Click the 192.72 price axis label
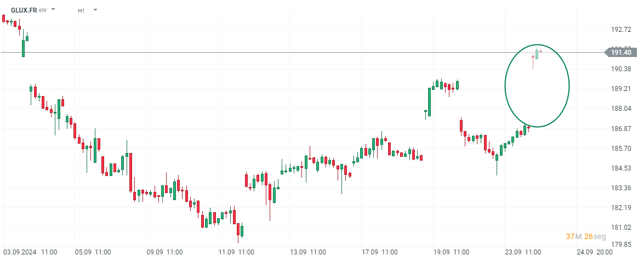This screenshot has height=261, width=644. (x=621, y=29)
